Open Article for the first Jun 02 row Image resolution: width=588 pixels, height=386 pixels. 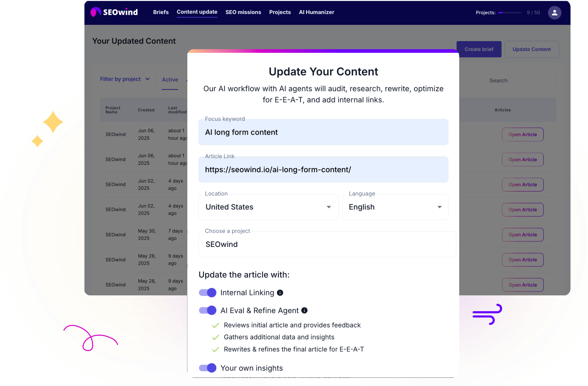tap(522, 185)
